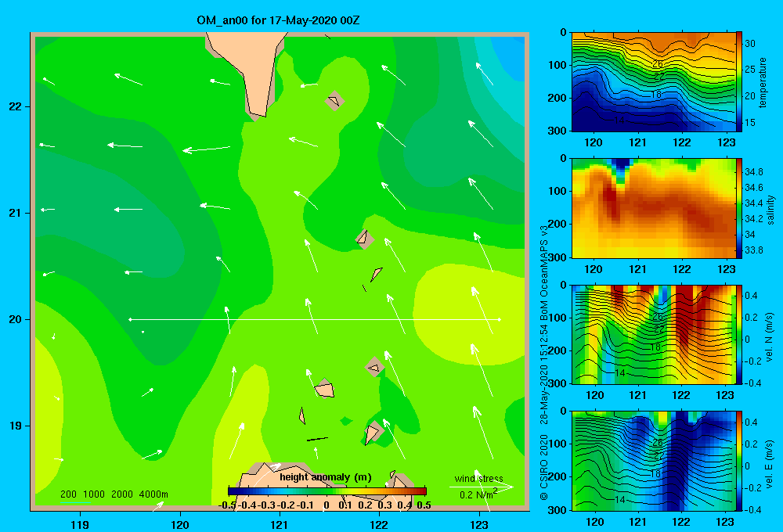Click latitude label 19 on the map axis

point(16,426)
